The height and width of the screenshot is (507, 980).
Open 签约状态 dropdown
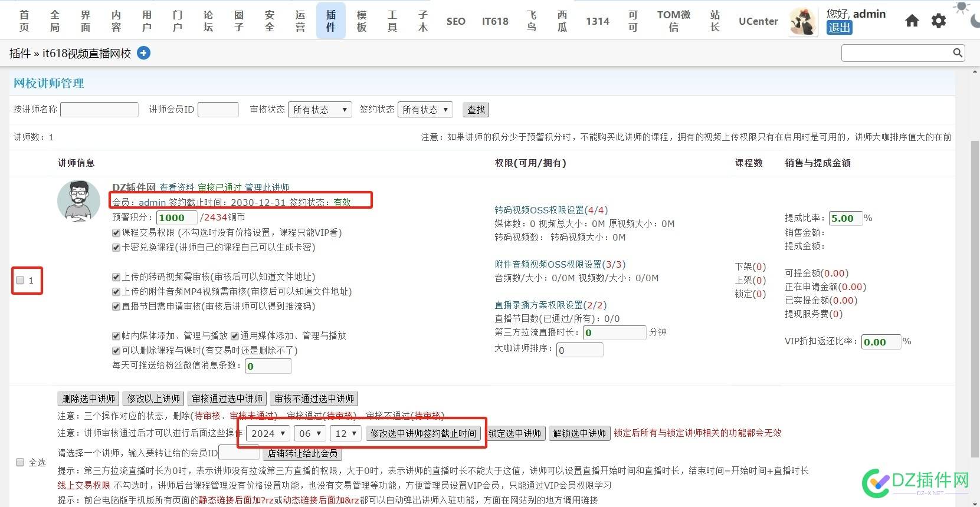pos(425,110)
